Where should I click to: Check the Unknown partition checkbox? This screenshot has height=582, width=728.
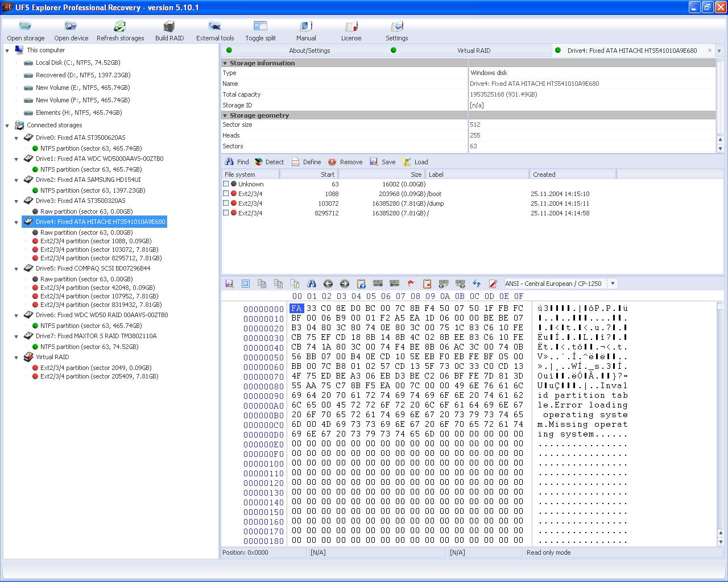tap(226, 184)
